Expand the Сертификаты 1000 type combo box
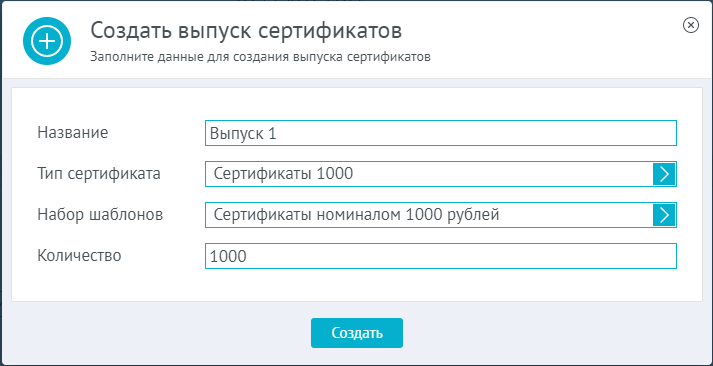Screen dimensions: 713x366 [x=441, y=174]
